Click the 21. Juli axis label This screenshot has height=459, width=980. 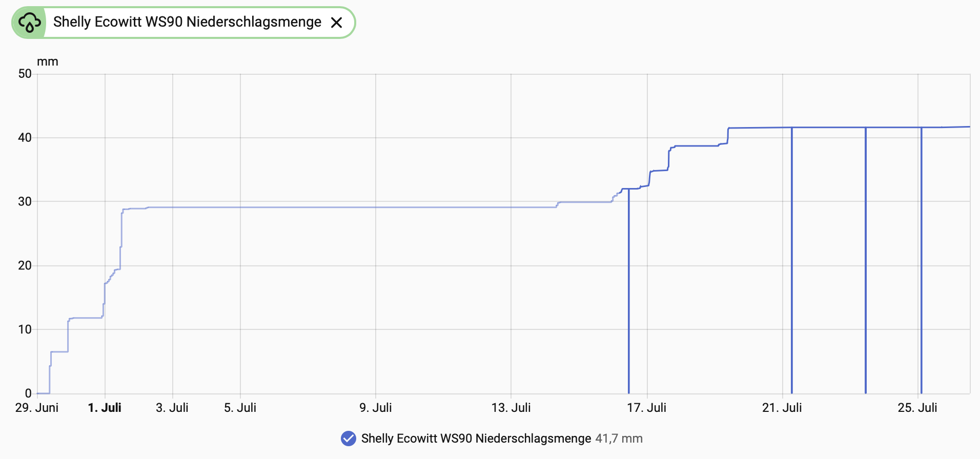[x=782, y=408]
